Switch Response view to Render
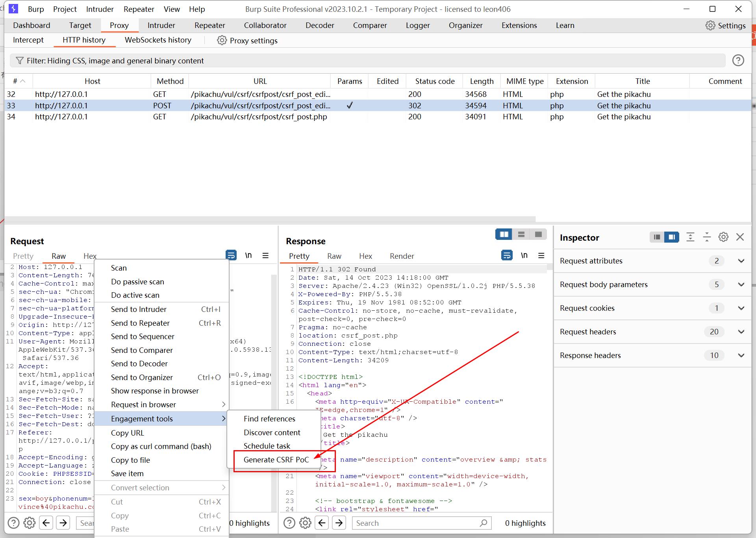This screenshot has height=538, width=756. click(402, 256)
